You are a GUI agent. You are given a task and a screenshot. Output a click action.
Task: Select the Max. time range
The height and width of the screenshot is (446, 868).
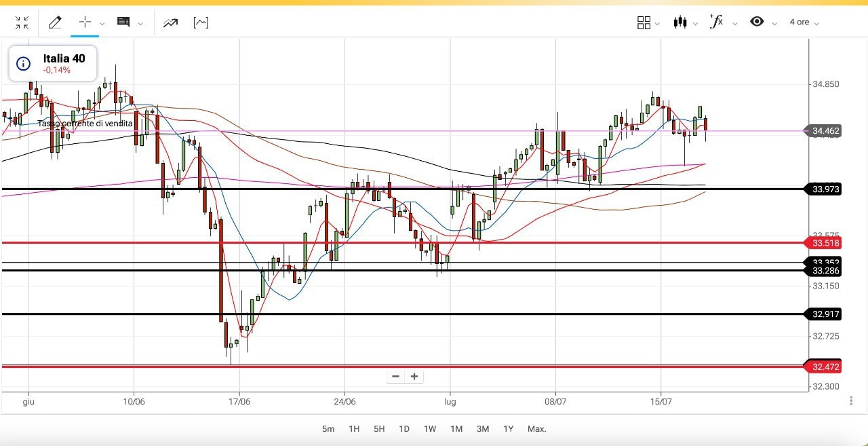click(x=536, y=429)
